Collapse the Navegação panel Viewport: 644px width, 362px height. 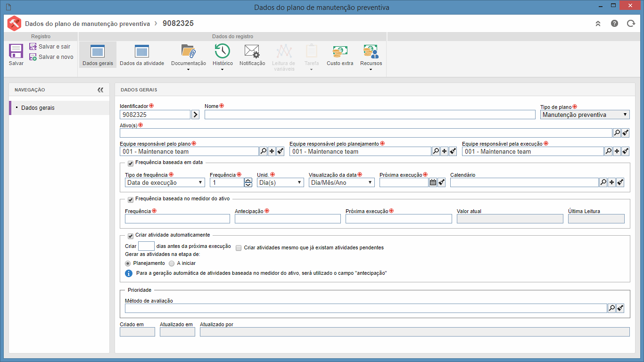pyautogui.click(x=100, y=90)
